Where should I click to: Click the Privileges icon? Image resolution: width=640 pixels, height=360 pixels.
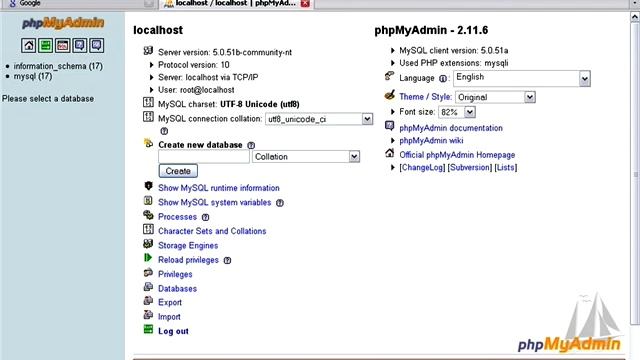click(148, 273)
